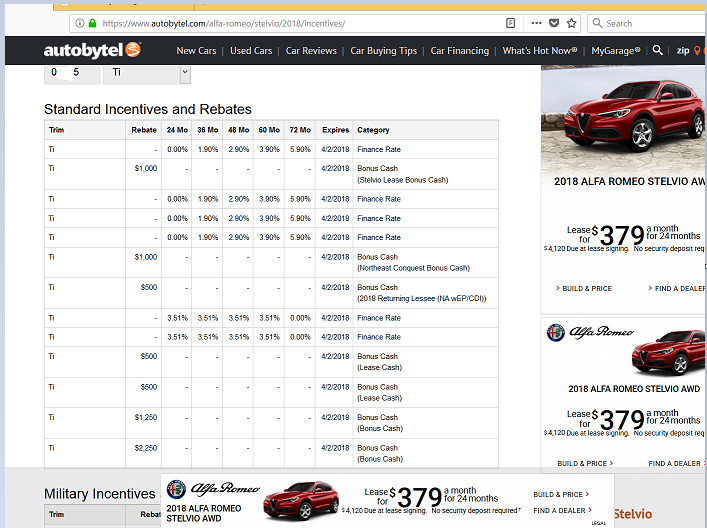Save page to Pocket icon
This screenshot has width=707, height=528.
pyautogui.click(x=554, y=23)
